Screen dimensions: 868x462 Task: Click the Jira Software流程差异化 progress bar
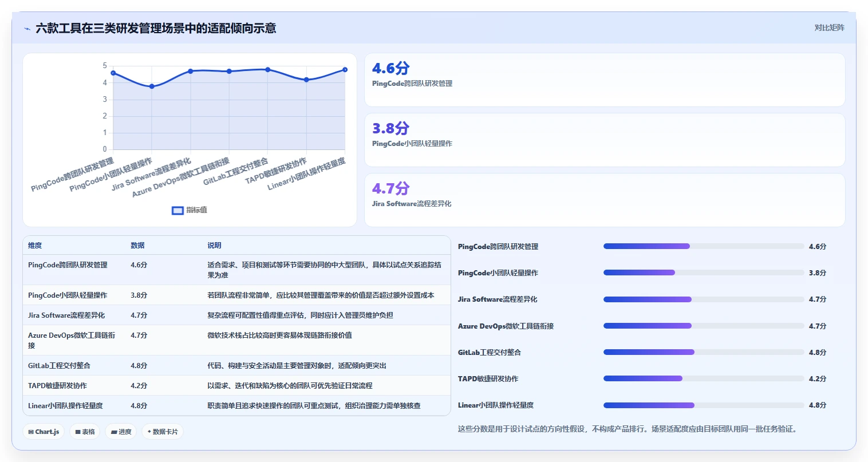[704, 299]
